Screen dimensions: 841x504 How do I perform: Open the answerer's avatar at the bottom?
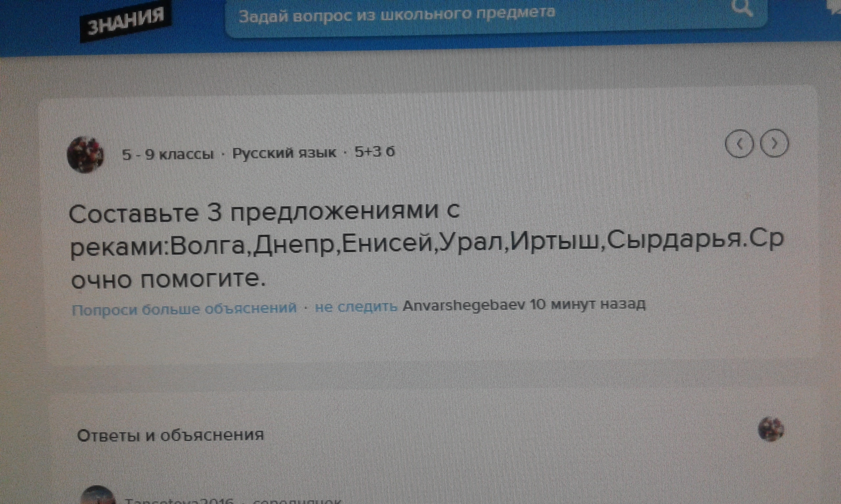[98, 496]
